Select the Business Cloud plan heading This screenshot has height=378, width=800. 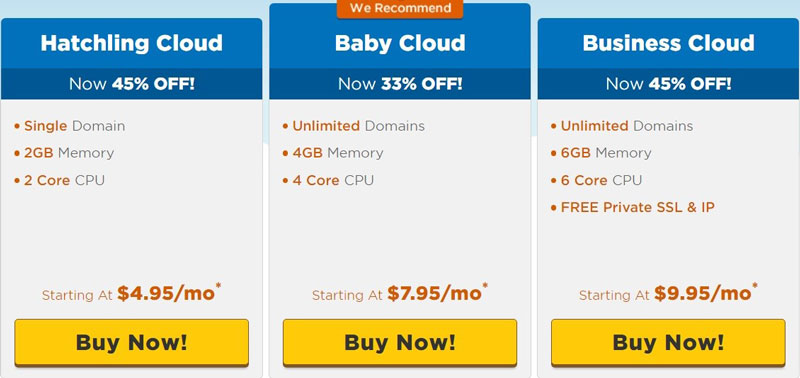[x=668, y=43]
